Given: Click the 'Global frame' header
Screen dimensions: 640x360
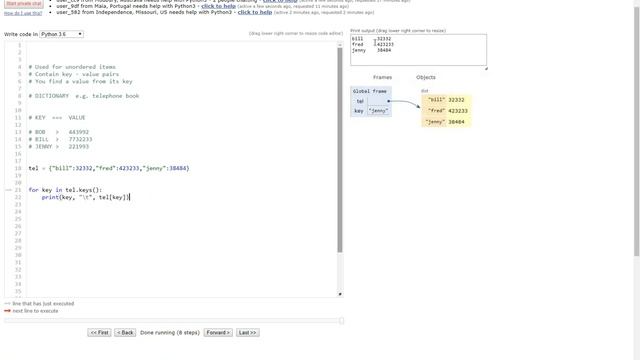Looking at the screenshot, I should 370,91.
